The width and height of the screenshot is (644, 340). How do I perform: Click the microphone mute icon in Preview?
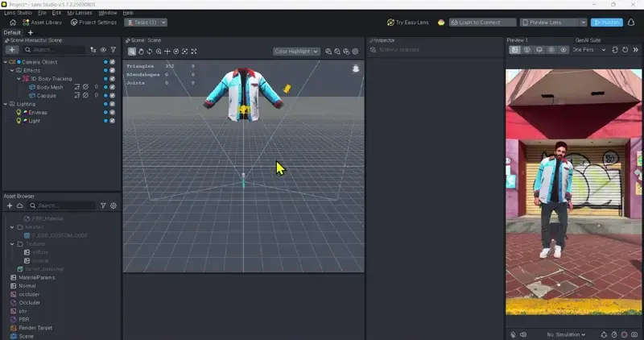(x=514, y=334)
